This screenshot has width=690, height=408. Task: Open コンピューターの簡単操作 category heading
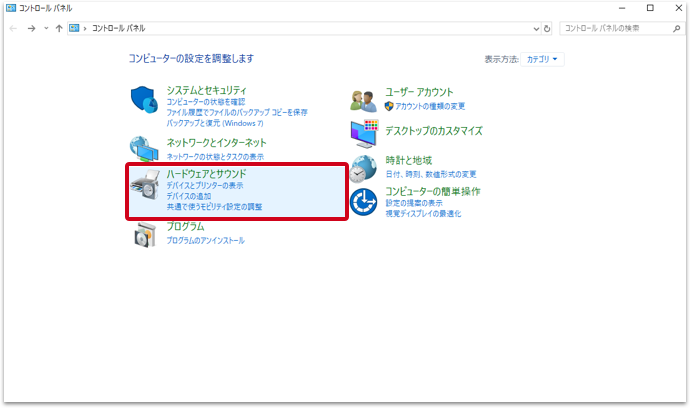click(x=433, y=191)
